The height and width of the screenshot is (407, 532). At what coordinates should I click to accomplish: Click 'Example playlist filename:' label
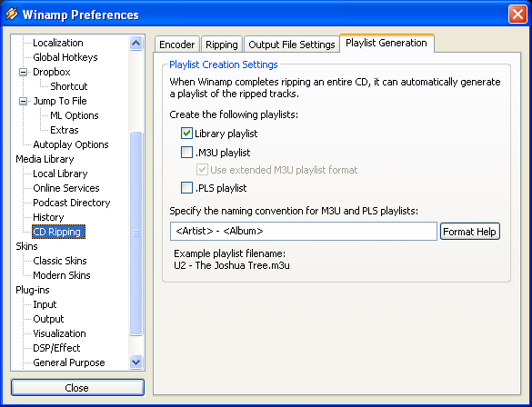(230, 253)
